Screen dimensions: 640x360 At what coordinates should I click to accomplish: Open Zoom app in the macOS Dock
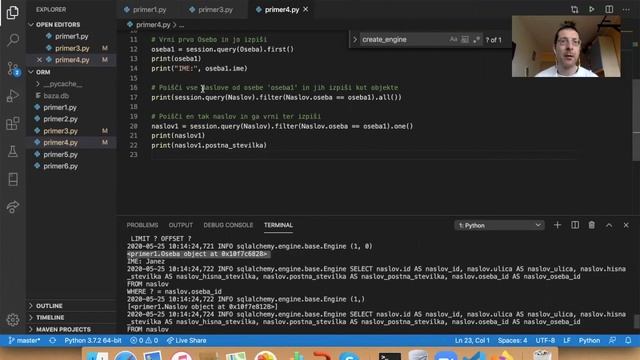tap(445, 356)
